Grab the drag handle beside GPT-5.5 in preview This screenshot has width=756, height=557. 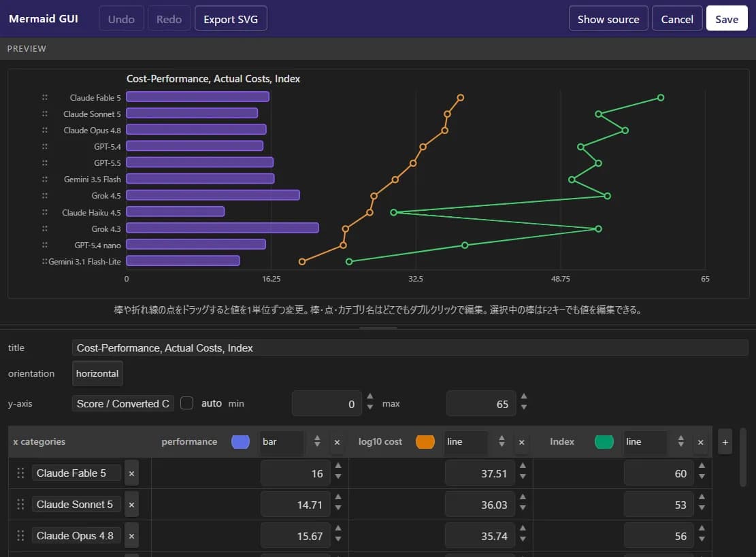pos(45,163)
